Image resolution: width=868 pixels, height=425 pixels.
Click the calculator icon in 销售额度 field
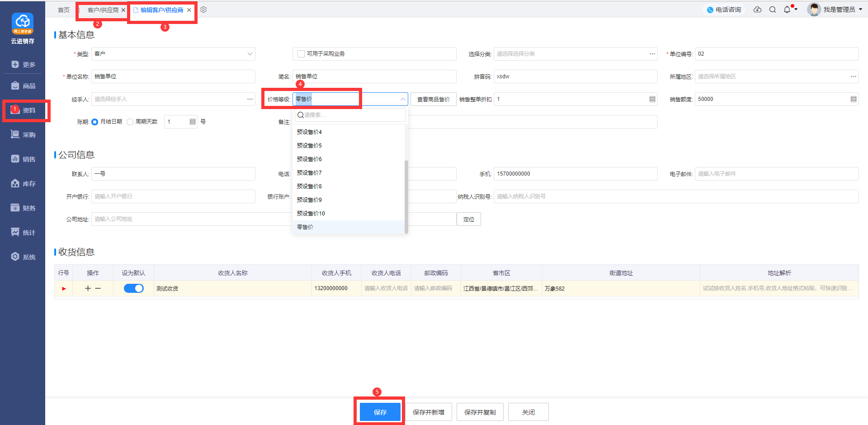tap(853, 99)
